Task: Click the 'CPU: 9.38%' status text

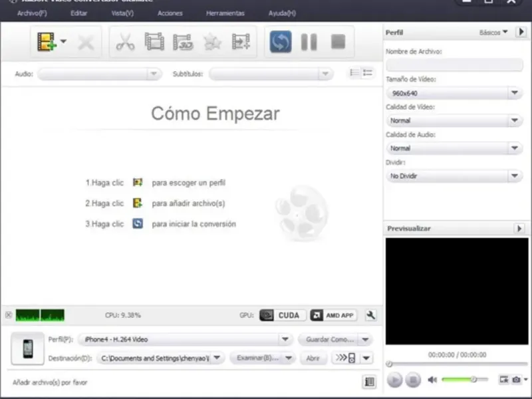Action: (123, 315)
